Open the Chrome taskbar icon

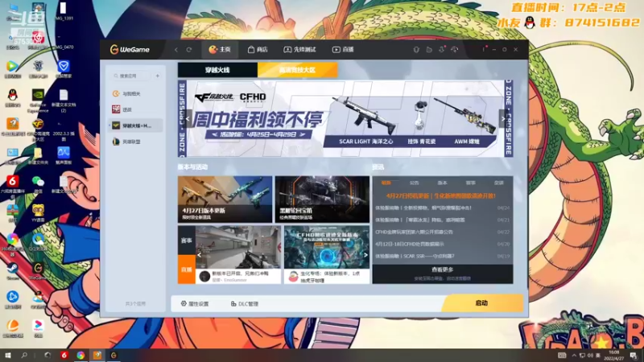(80, 355)
